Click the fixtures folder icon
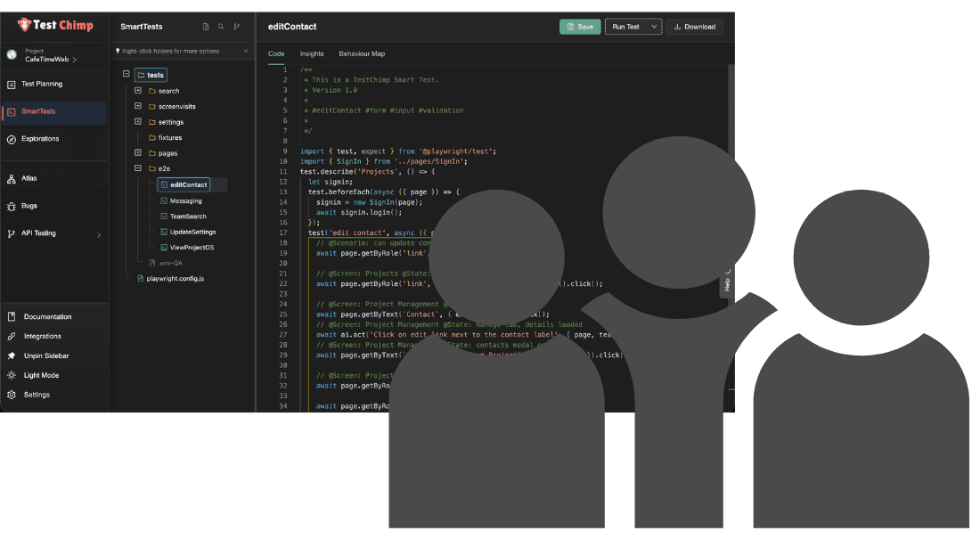Screen dimensions: 980x539 point(151,137)
